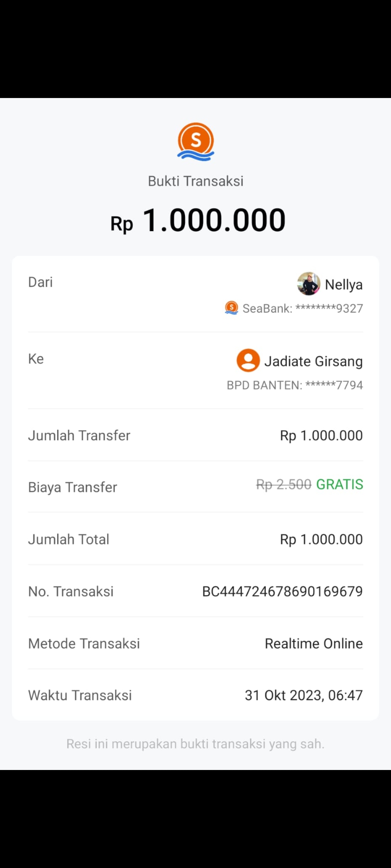Viewport: 391px width, 868px height.
Task: Click the crossed-out Rp 2.500 fee
Action: 283,484
